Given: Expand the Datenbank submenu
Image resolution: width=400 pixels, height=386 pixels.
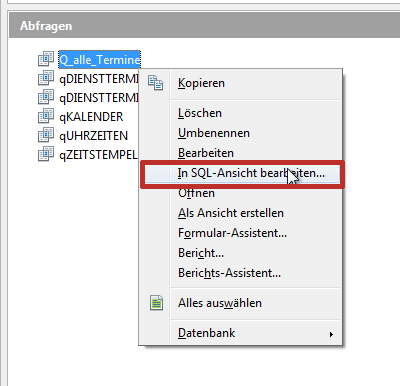Looking at the screenshot, I should pos(240,333).
